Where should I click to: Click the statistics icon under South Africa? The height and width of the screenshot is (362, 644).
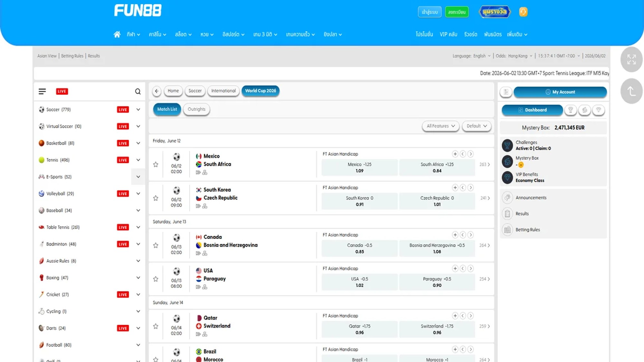pyautogui.click(x=205, y=172)
